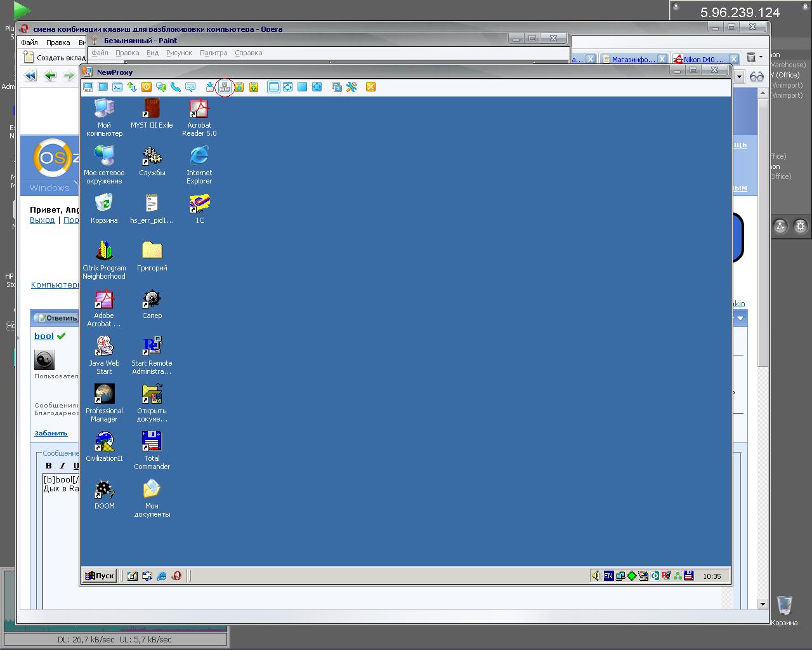812x650 pixels.
Task: Select the Acrobat Reader 5.0 shortcut
Action: tap(199, 117)
